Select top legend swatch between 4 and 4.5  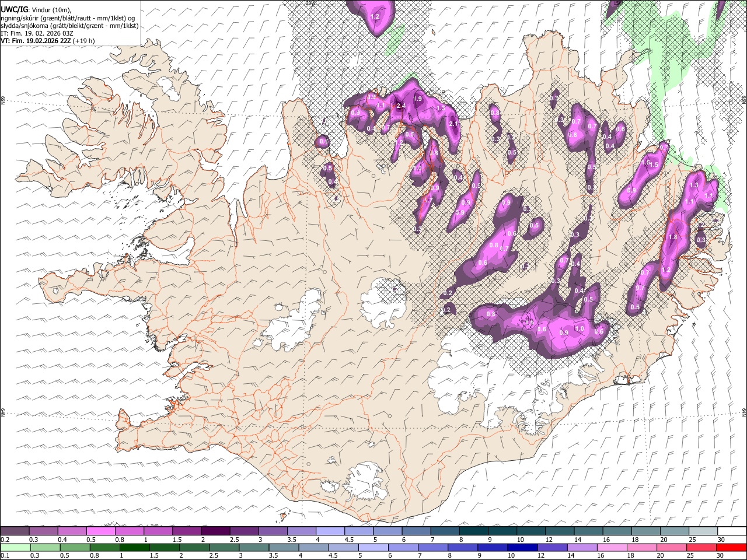coord(330,531)
